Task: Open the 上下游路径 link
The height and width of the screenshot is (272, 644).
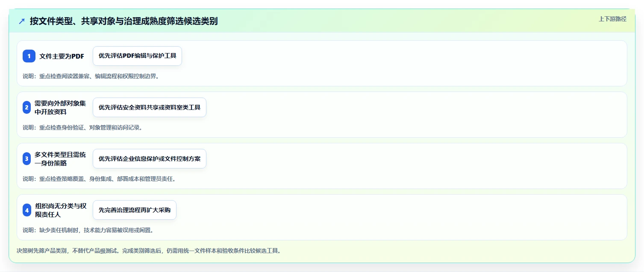Action: pyautogui.click(x=612, y=19)
